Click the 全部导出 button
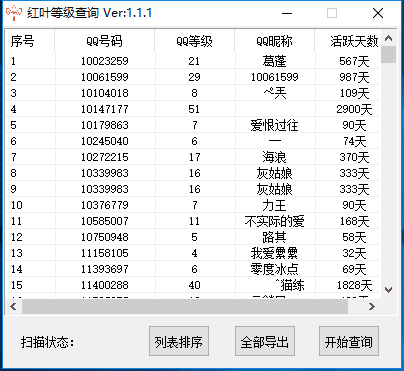 (x=265, y=341)
